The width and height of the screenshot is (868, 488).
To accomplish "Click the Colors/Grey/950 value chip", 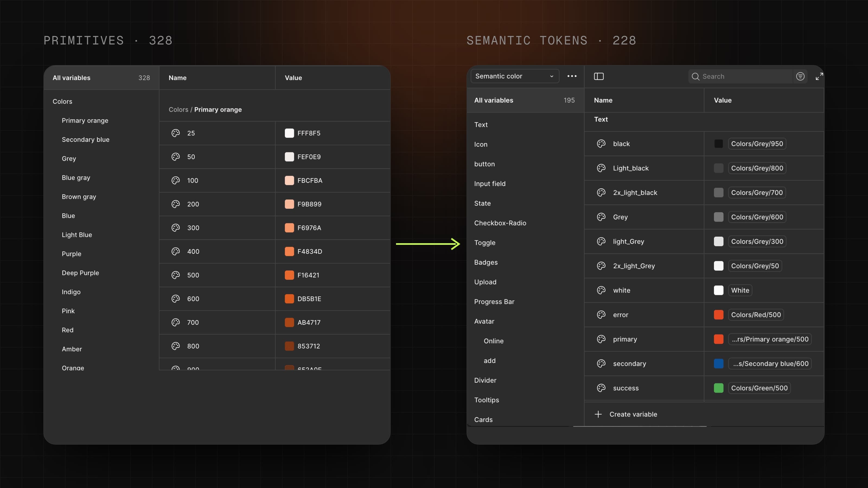I will coord(757,144).
